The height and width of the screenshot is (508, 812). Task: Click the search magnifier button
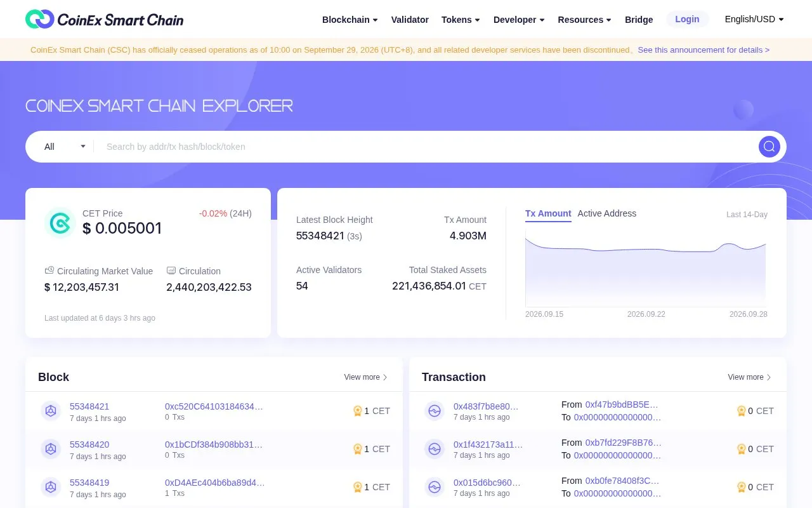[769, 147]
